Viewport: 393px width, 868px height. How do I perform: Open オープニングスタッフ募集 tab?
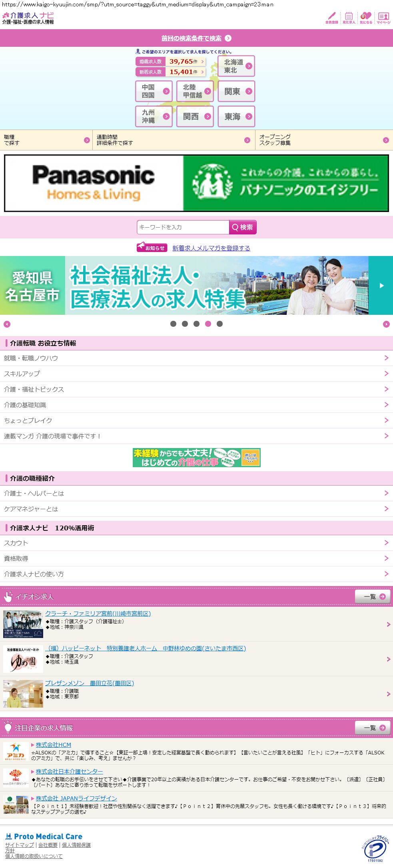(x=324, y=140)
